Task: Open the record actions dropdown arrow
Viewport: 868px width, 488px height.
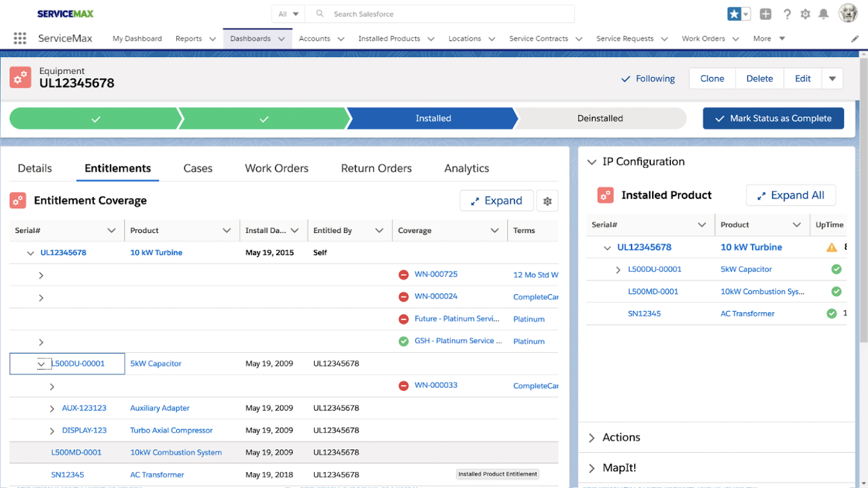Action: tap(832, 79)
